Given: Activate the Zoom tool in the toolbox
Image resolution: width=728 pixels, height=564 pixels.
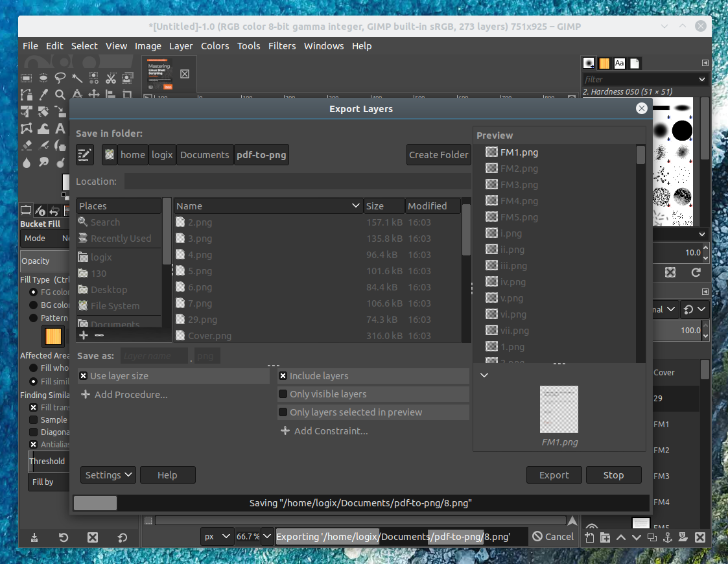Looking at the screenshot, I should click(60, 95).
